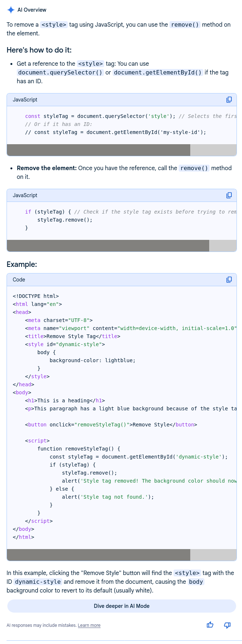This screenshot has height=644, width=242.
Task: Copy the Example HTML code block
Action: pyautogui.click(x=229, y=280)
